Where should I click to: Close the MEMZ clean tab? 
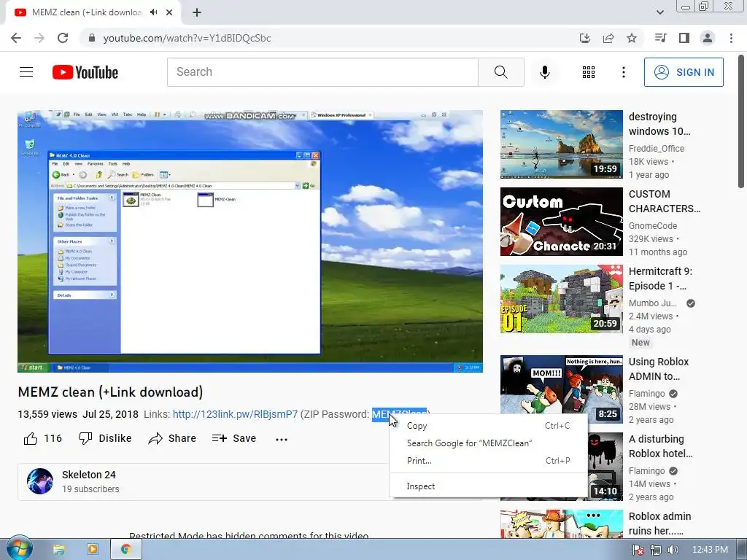(x=169, y=12)
